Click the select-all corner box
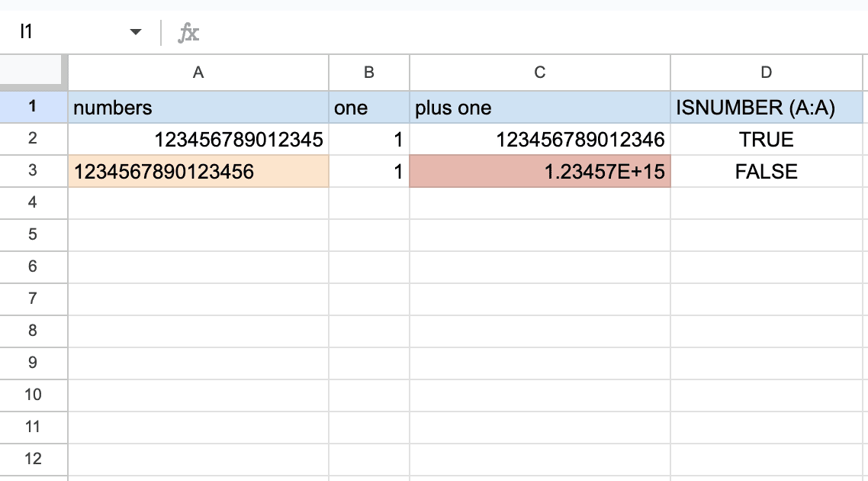This screenshot has width=868, height=481. tap(34, 72)
